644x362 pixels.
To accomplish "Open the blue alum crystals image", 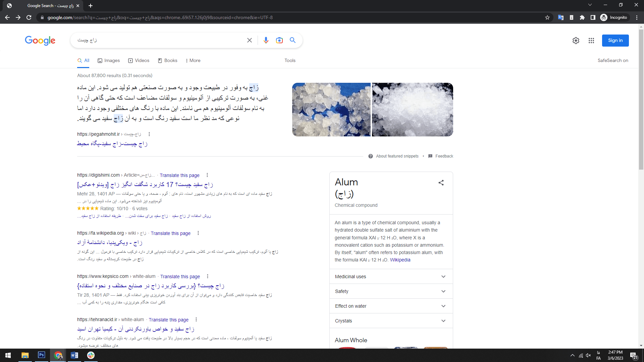I will pos(331,110).
